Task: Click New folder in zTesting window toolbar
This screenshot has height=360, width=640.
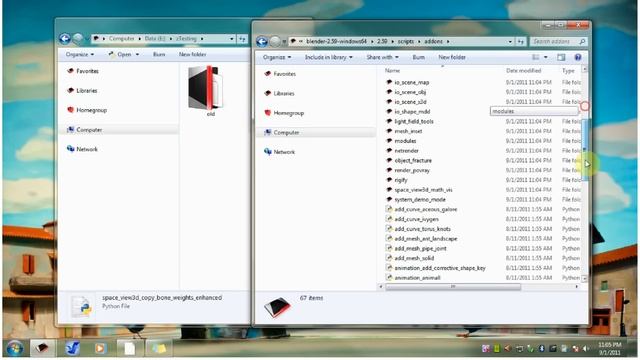Action: tap(192, 54)
